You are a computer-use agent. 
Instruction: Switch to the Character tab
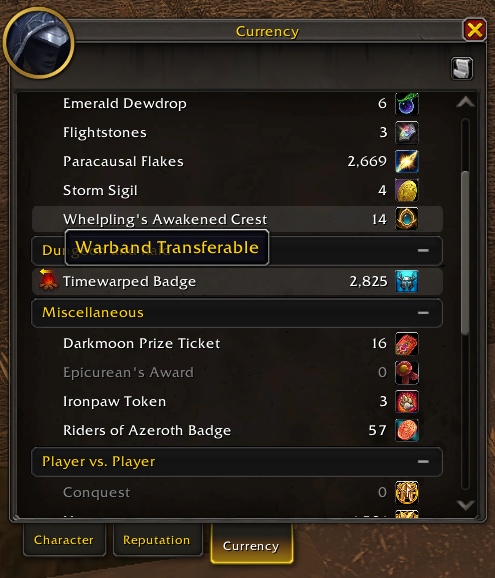(x=64, y=540)
